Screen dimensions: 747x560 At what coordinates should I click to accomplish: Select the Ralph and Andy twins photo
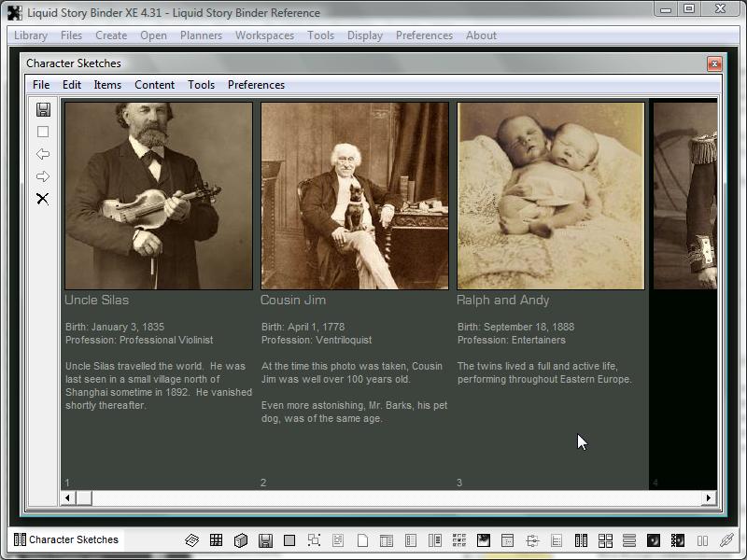(550, 196)
